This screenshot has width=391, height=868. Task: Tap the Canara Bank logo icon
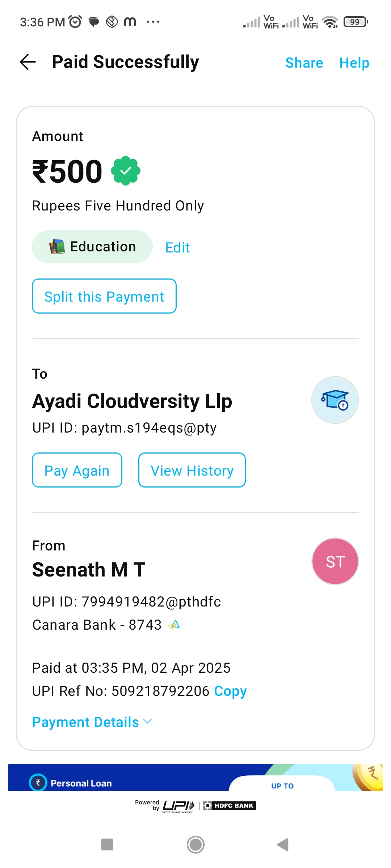(x=174, y=625)
